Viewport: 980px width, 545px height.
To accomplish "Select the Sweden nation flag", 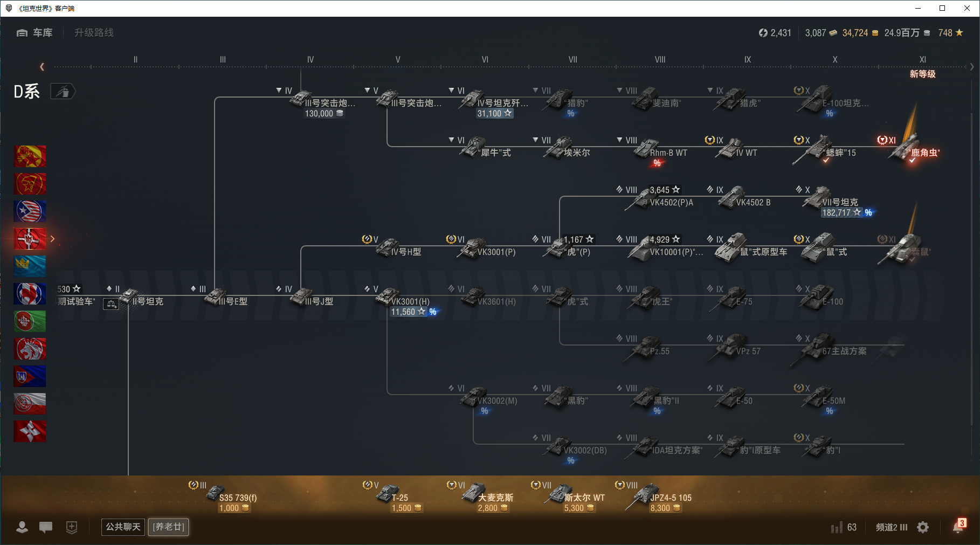I will 30,266.
